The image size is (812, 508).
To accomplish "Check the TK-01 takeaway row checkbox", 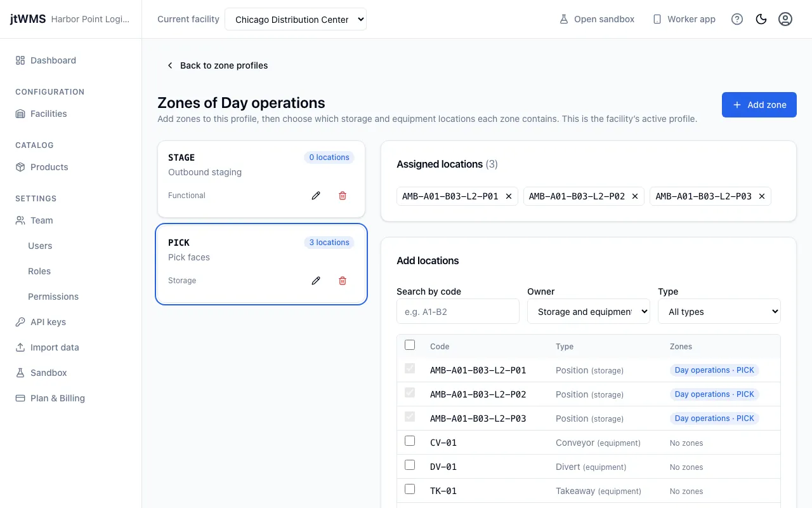I will pos(410,489).
